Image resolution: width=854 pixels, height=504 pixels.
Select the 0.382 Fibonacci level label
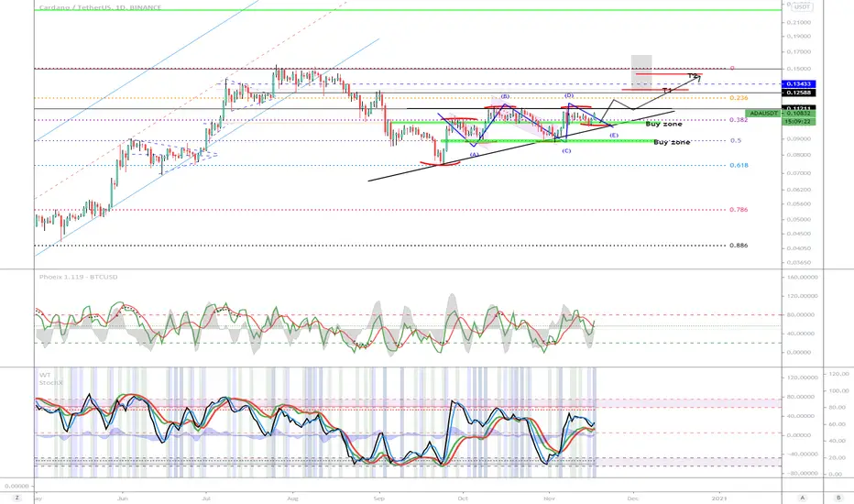pos(739,120)
